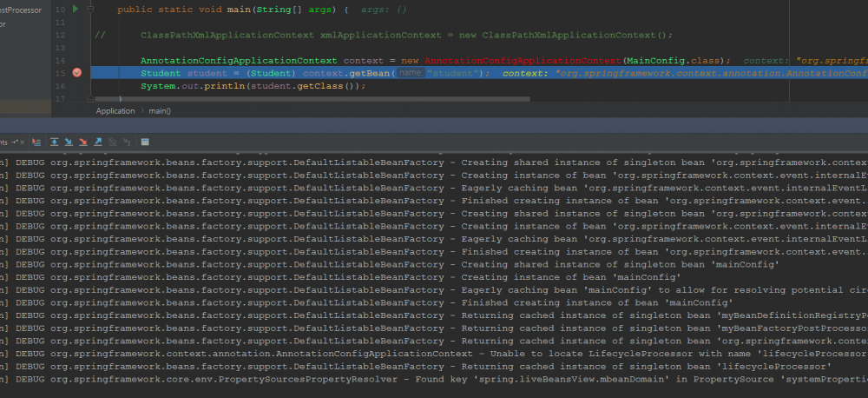Click the Step Out arrow icon
868x398 pixels.
pos(97,143)
